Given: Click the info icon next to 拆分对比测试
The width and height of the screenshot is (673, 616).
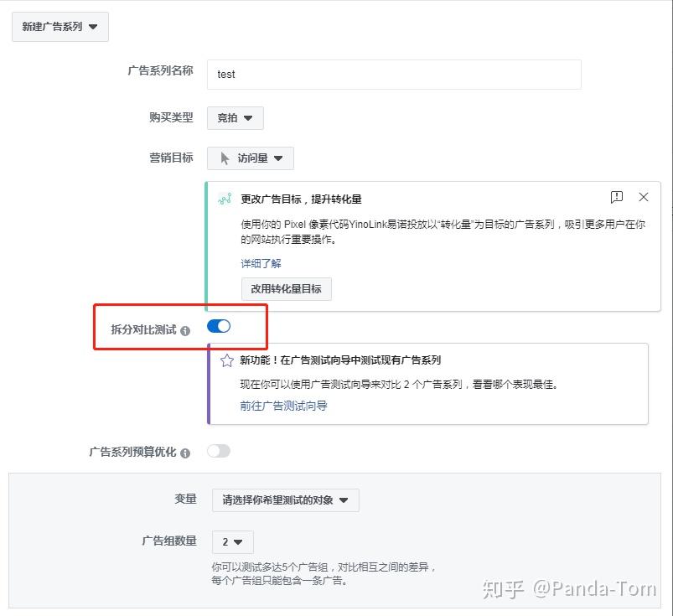Looking at the screenshot, I should [x=185, y=331].
